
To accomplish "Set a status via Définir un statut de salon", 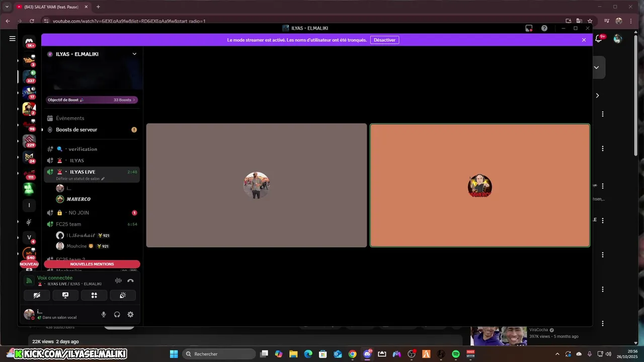I will [x=80, y=178].
